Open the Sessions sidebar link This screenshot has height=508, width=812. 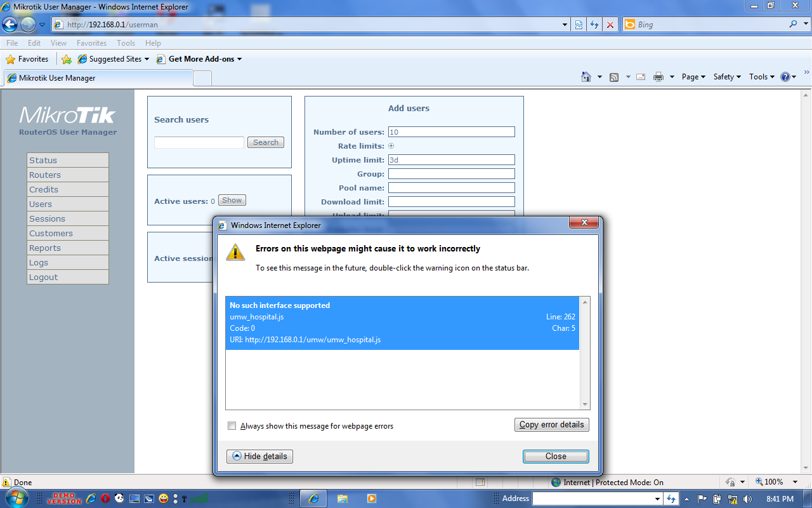[x=67, y=218]
